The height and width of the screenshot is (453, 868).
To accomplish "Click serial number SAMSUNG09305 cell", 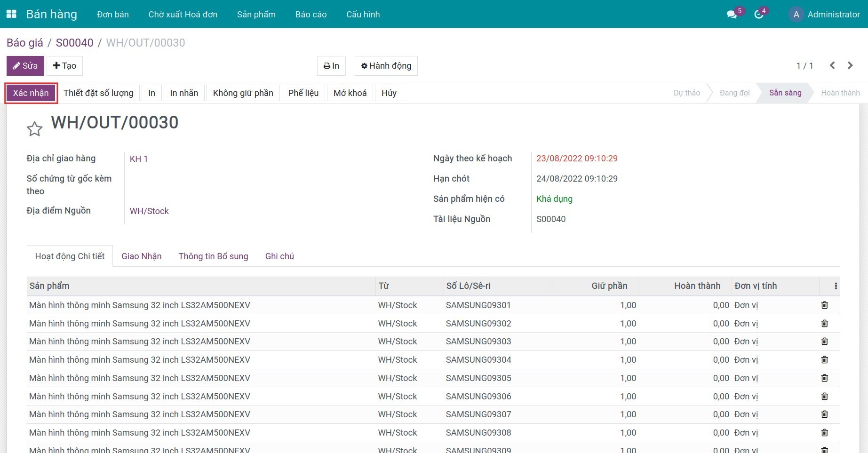I will click(478, 378).
